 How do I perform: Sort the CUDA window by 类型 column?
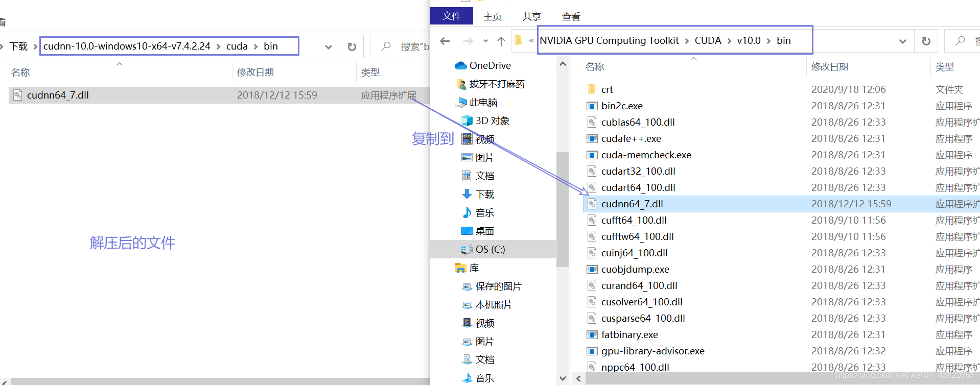(945, 67)
